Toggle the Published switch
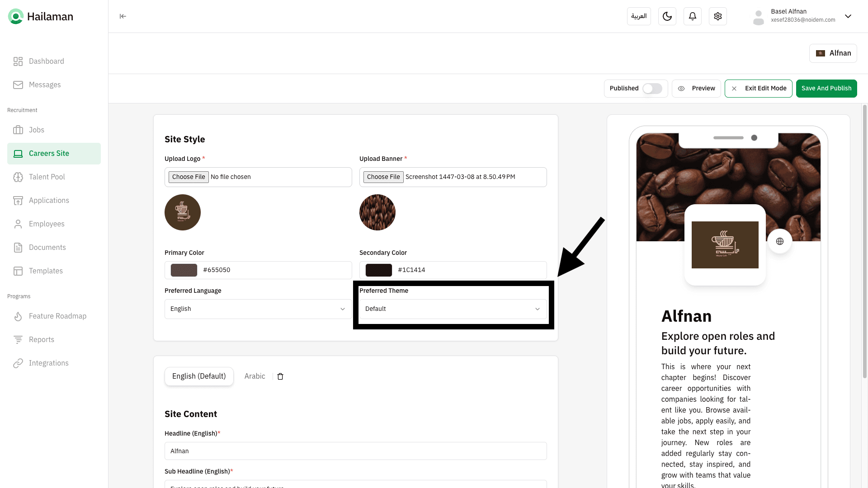 (652, 89)
